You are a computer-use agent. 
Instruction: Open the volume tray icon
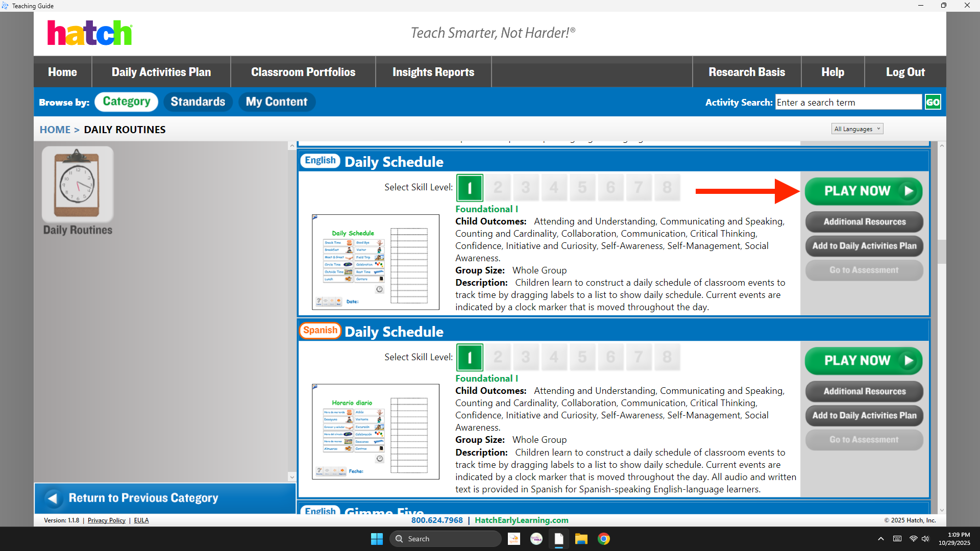(925, 539)
